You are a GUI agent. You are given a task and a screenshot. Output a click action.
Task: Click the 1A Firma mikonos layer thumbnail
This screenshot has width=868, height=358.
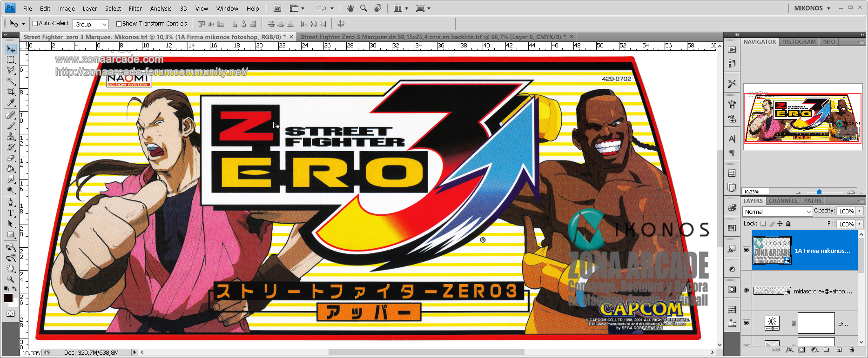pos(772,250)
